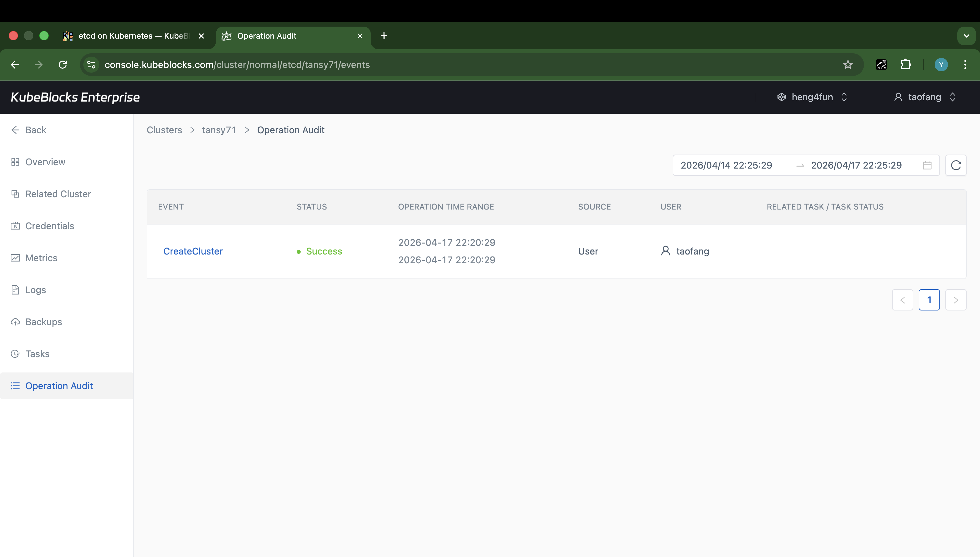Image resolution: width=980 pixels, height=557 pixels.
Task: Go to next page of results
Action: point(956,300)
